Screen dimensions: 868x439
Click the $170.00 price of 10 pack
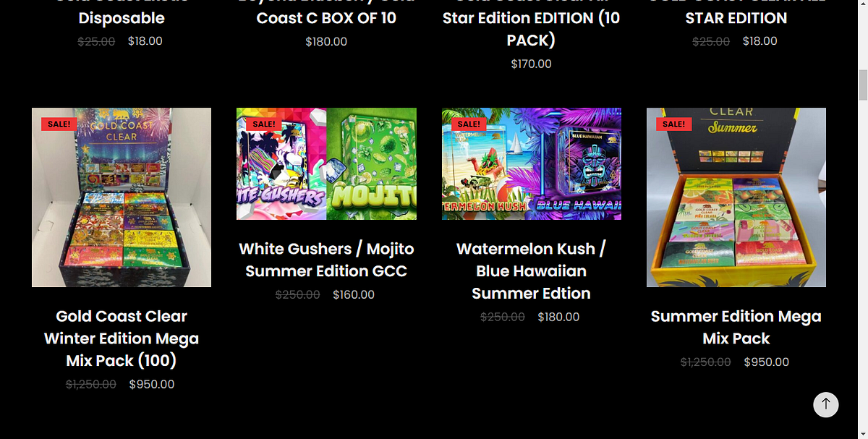point(532,64)
